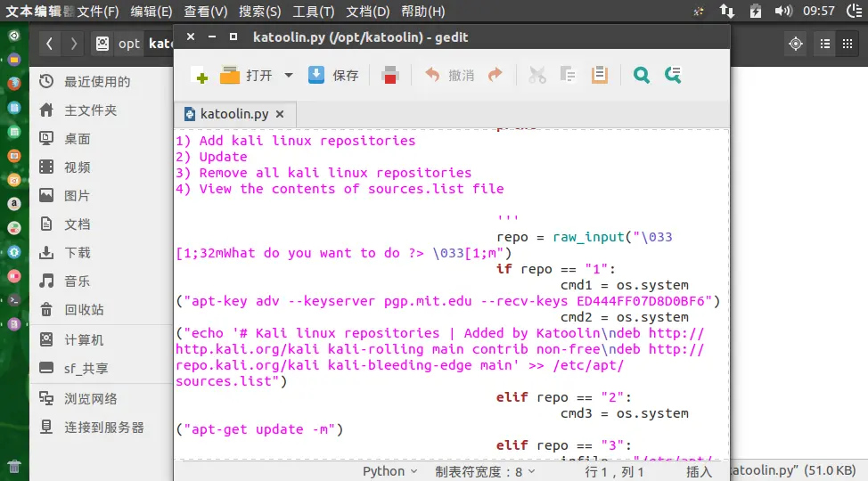
Task: Open find and replace icon
Action: 673,76
